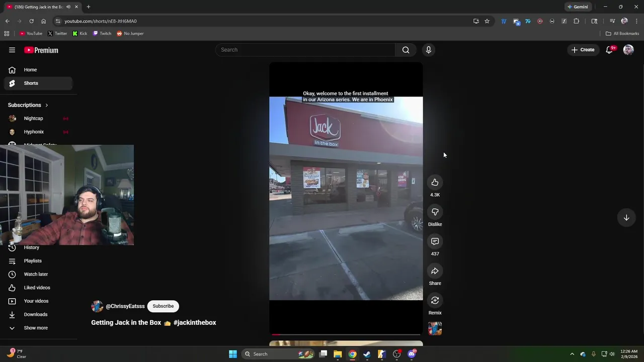Open the next Short preview at bottom
644x362 pixels.
coord(346,344)
